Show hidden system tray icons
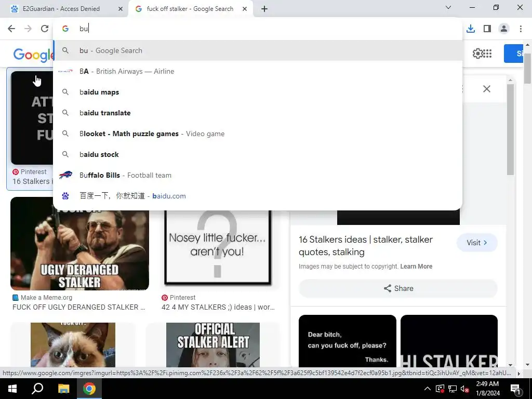 tap(428, 389)
